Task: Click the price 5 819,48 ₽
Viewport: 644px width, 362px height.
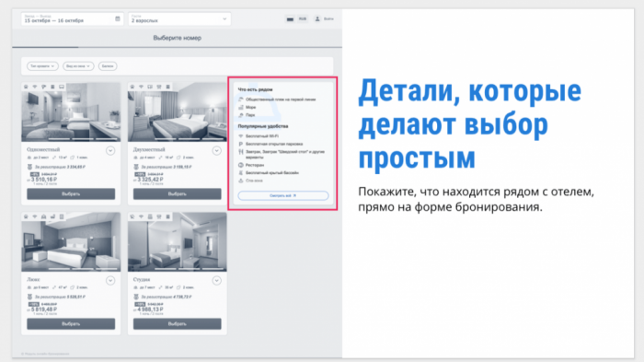Action: [44, 309]
